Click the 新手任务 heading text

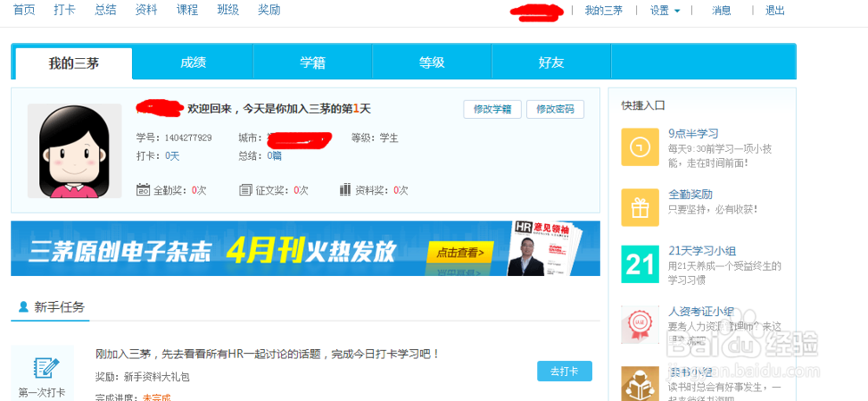click(x=59, y=307)
